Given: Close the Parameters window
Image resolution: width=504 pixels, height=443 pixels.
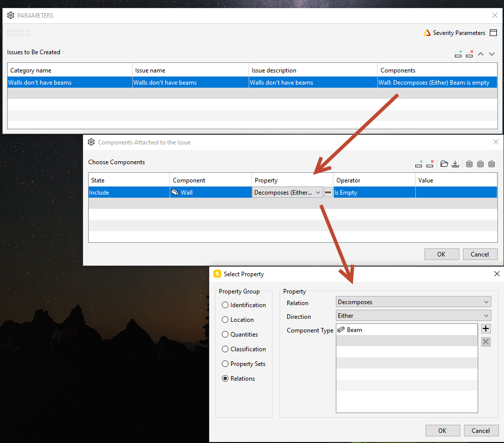Looking at the screenshot, I should click(x=495, y=15).
